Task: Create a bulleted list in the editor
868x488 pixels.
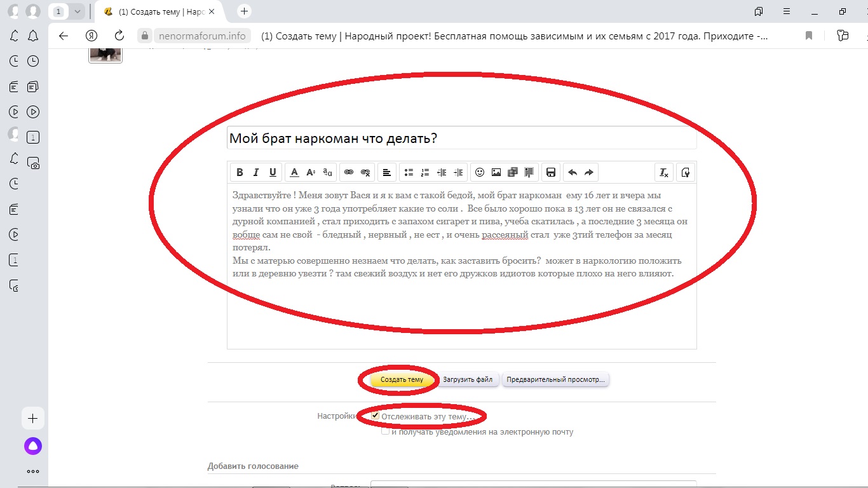Action: click(x=409, y=172)
